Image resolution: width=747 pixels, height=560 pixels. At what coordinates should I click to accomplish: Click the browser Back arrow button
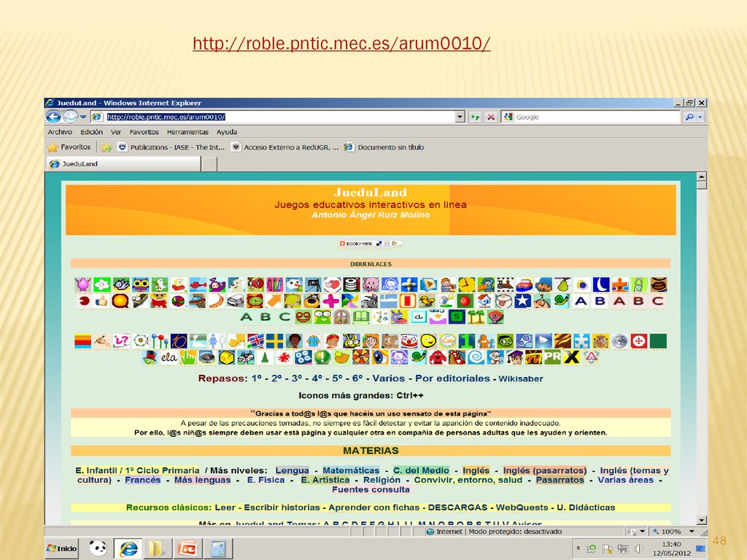(53, 117)
